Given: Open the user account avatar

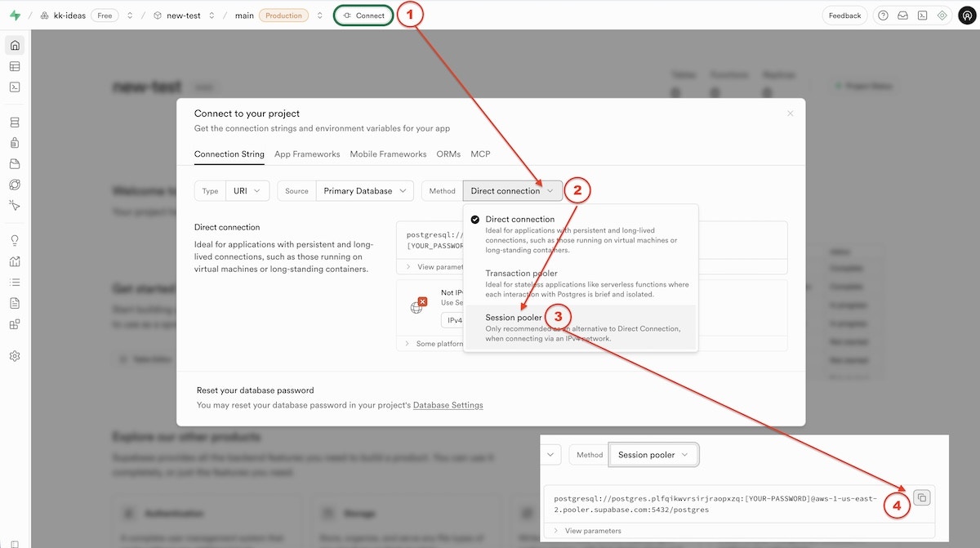Looking at the screenshot, I should (967, 16).
